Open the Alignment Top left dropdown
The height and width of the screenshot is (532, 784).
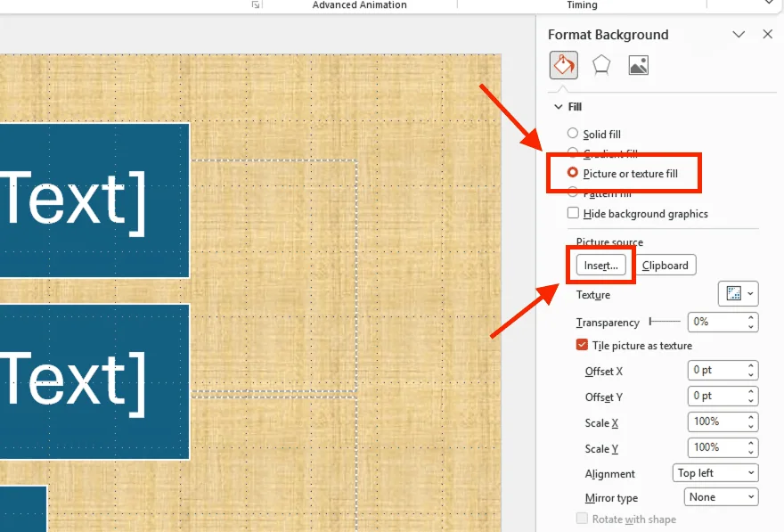point(715,473)
